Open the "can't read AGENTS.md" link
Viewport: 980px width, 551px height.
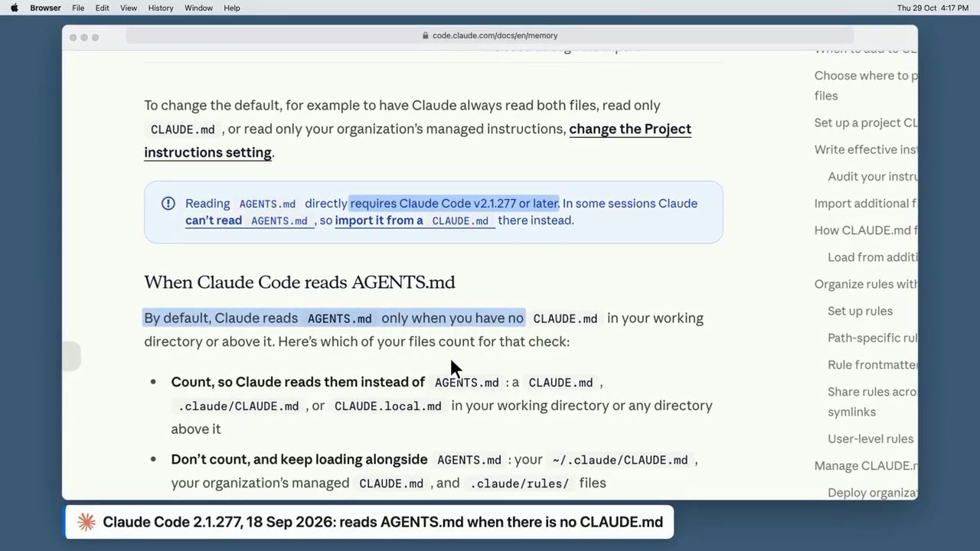(249, 220)
